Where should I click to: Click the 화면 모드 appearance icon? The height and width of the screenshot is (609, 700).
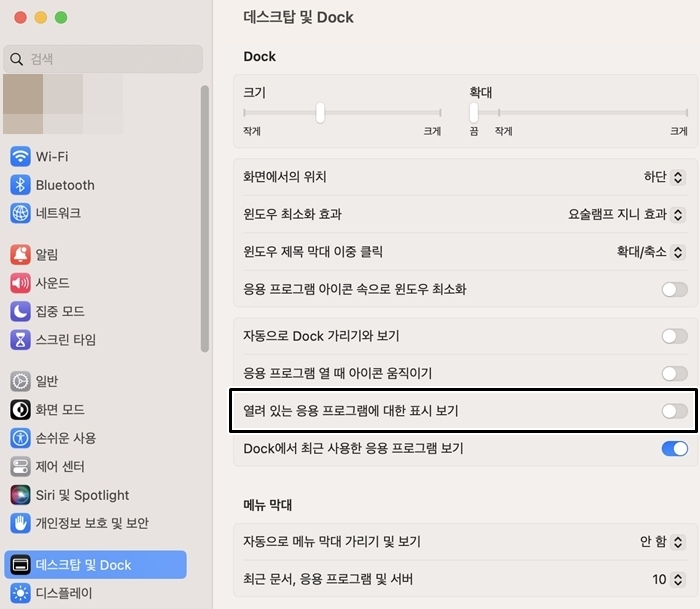pyautogui.click(x=20, y=409)
